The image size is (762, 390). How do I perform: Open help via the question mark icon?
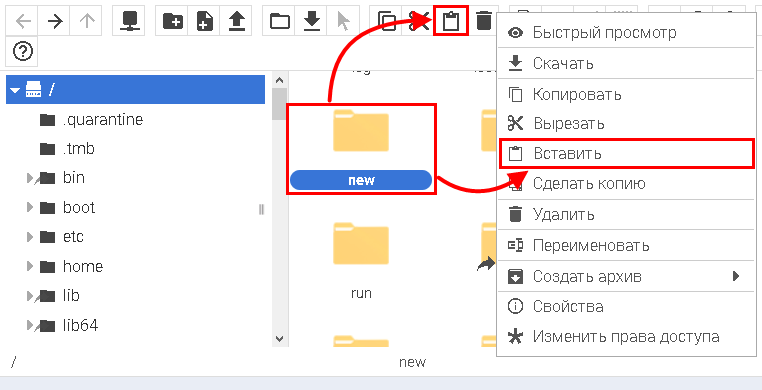click(22, 51)
